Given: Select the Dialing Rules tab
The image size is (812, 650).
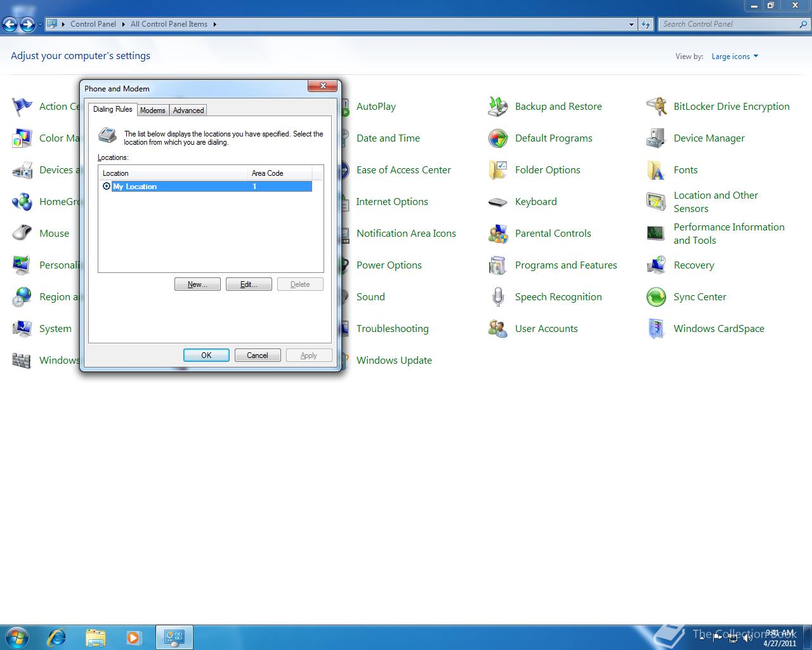Looking at the screenshot, I should 113,109.
